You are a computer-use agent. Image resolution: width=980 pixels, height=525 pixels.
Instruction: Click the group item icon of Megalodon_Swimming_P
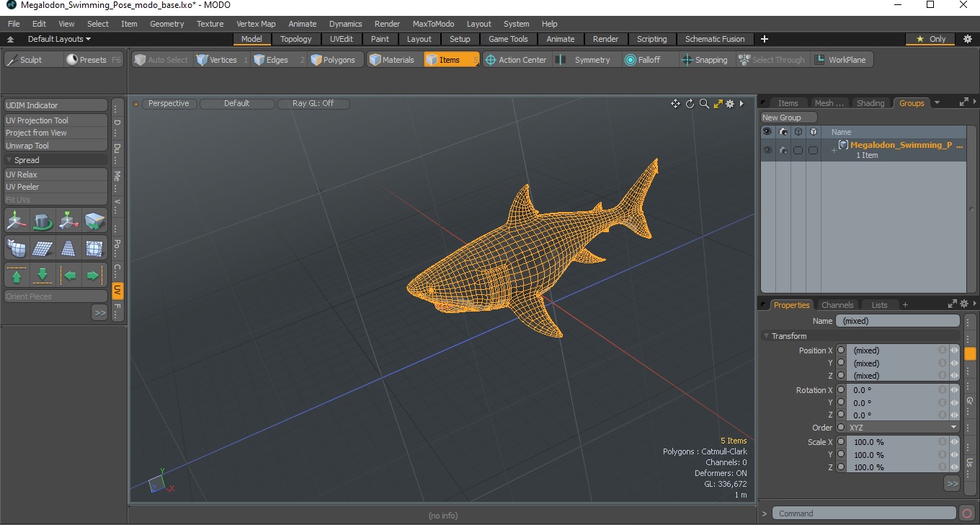pyautogui.click(x=843, y=145)
